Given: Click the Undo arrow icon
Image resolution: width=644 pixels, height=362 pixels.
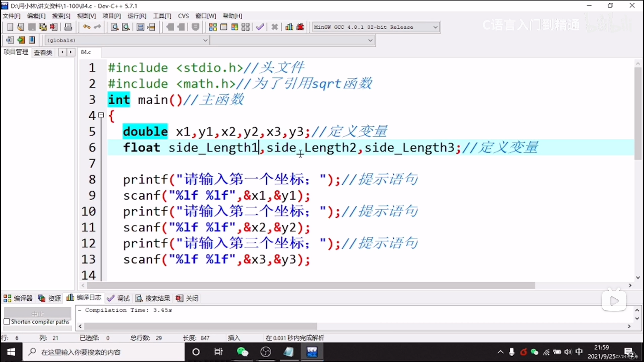Looking at the screenshot, I should point(86,27).
